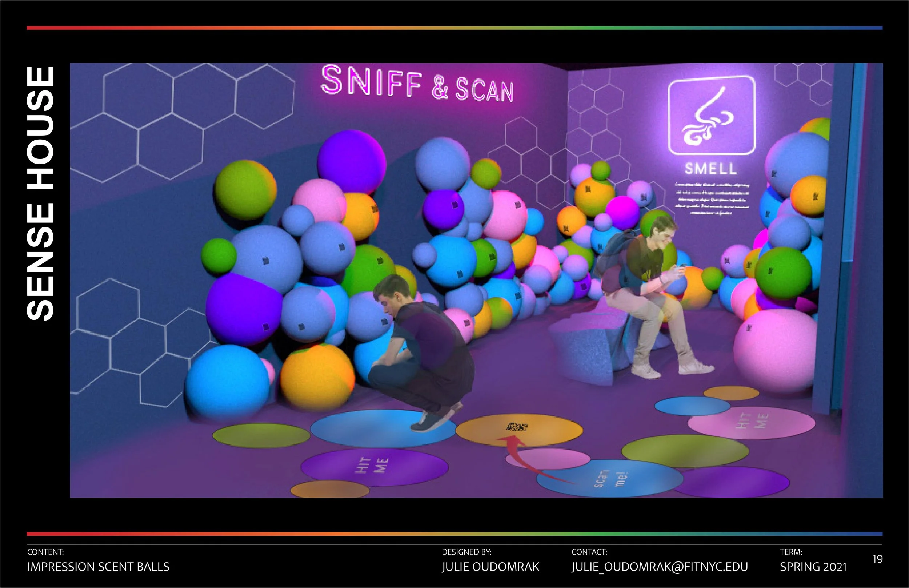Click the blue scan me floor circle

[610, 479]
